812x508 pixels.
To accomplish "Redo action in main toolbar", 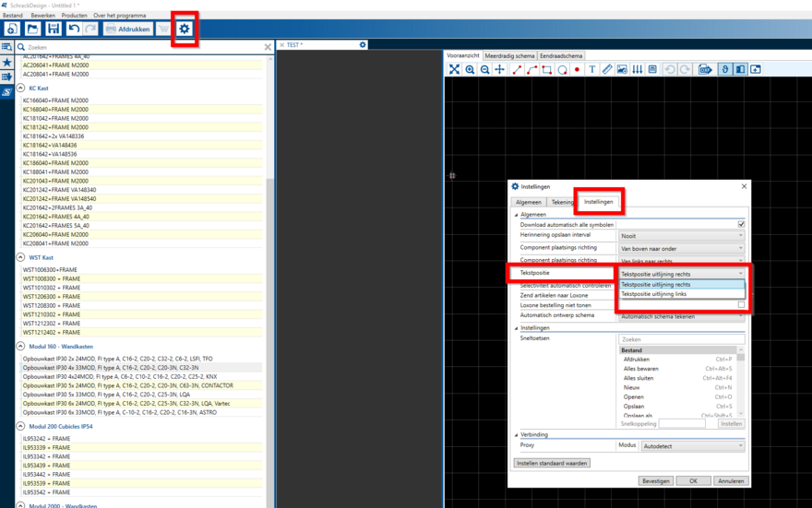I will point(90,29).
